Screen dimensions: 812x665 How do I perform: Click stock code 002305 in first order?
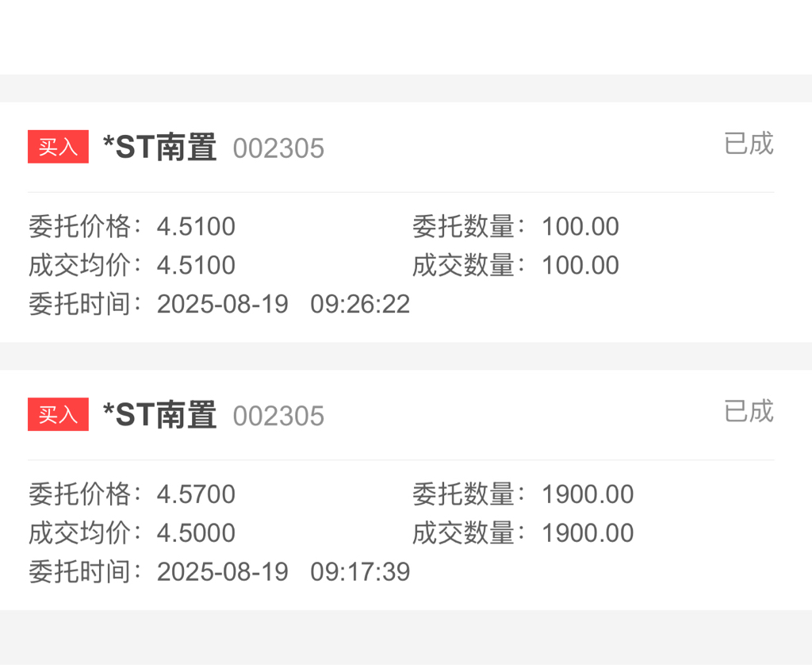(x=278, y=148)
